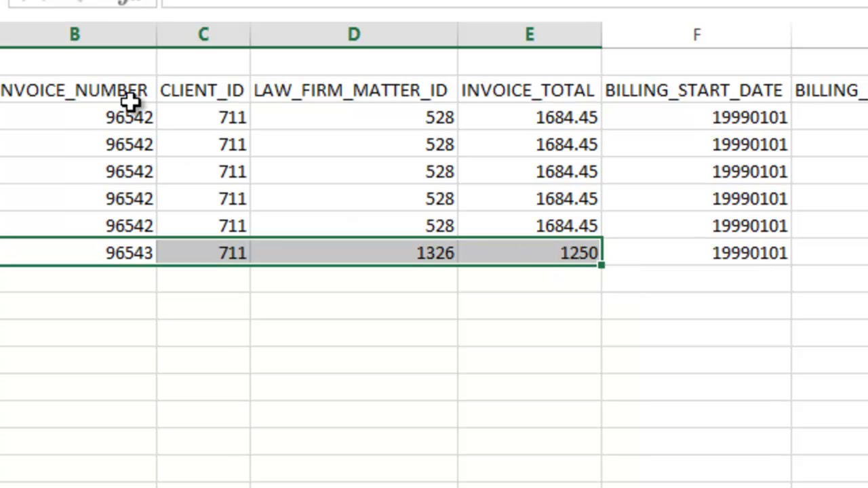Select billing start date in 96543 row

(x=696, y=253)
